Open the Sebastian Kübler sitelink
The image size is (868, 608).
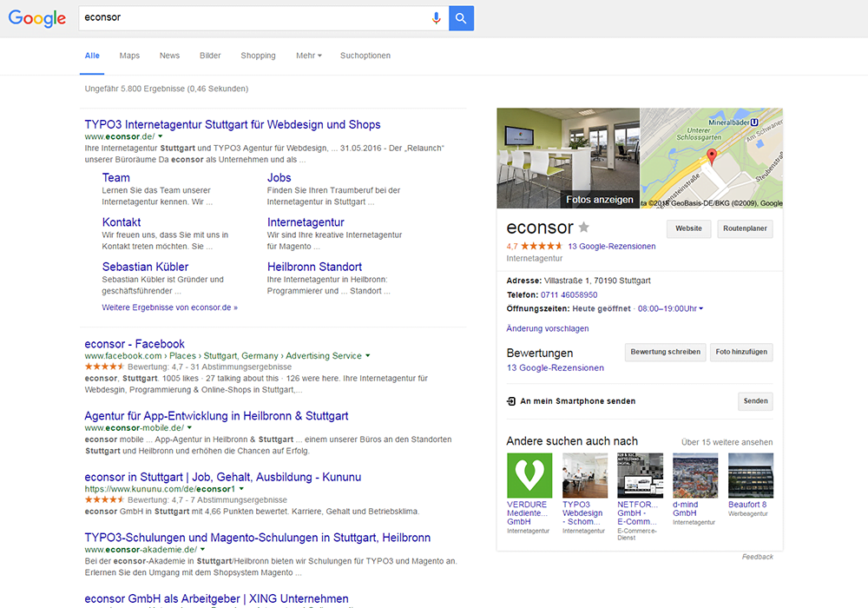tap(145, 267)
